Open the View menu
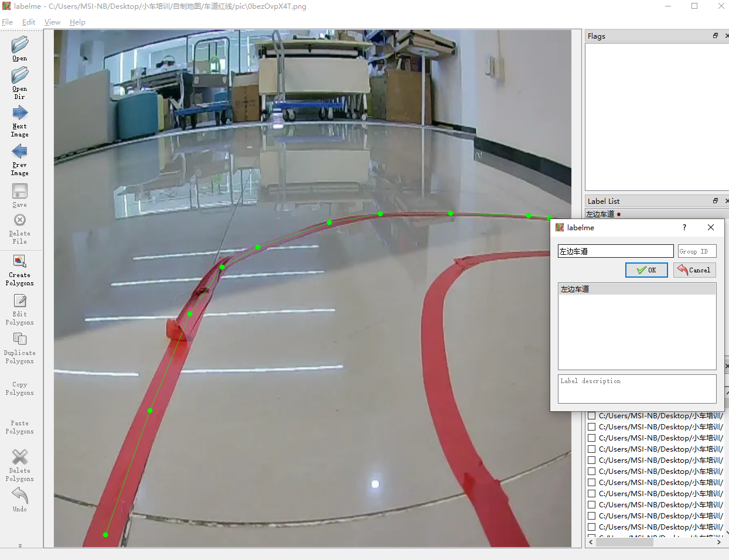Viewport: 729px width, 560px height. pos(52,22)
